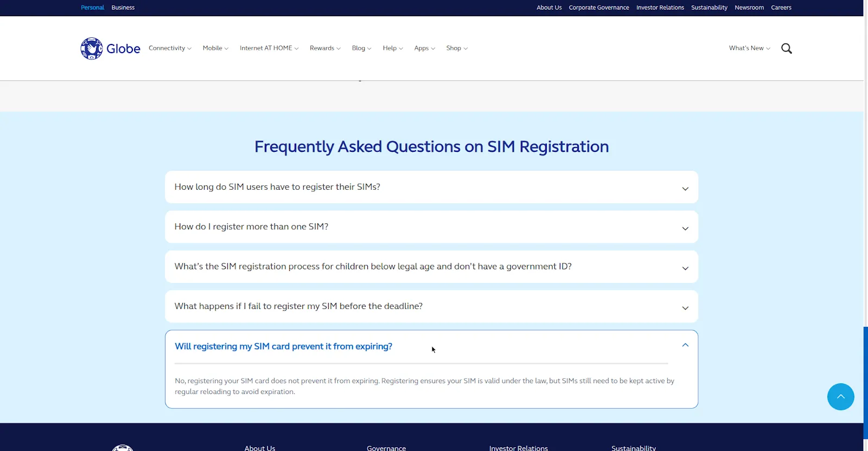Image resolution: width=868 pixels, height=451 pixels.
Task: Click the page vertical scrollbar thumb
Action: [866, 383]
